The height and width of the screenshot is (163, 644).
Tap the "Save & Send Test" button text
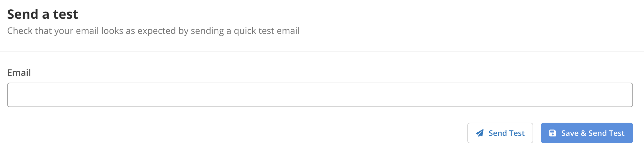coord(593,133)
